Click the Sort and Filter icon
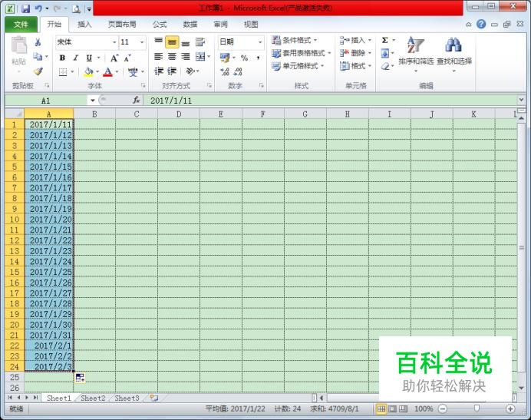This screenshot has width=531, height=420. [x=416, y=45]
